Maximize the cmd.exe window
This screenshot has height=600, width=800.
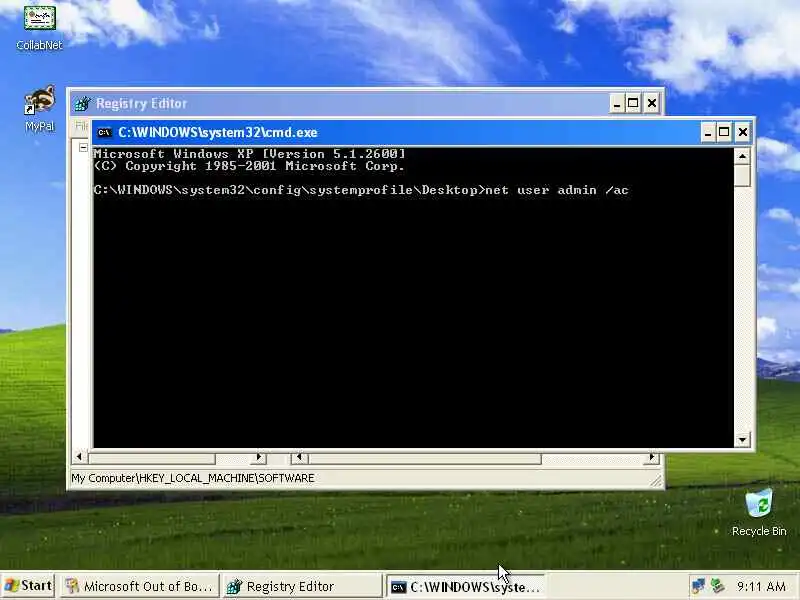click(x=724, y=133)
